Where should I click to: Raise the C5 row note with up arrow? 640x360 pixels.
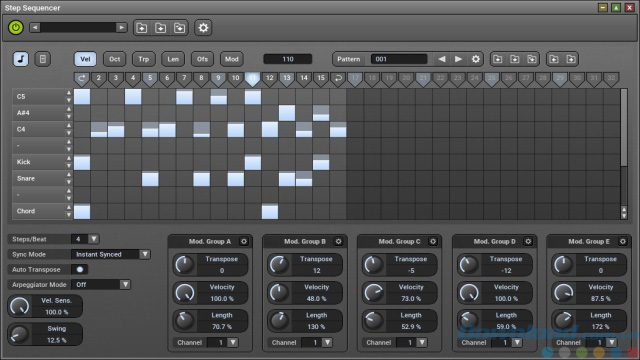69,93
